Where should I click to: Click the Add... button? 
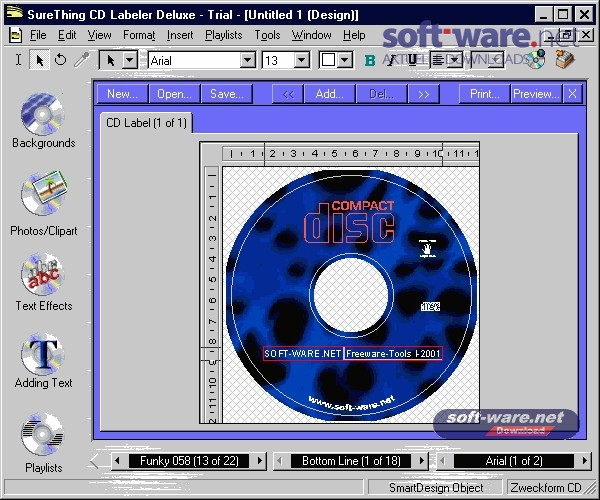pyautogui.click(x=329, y=94)
